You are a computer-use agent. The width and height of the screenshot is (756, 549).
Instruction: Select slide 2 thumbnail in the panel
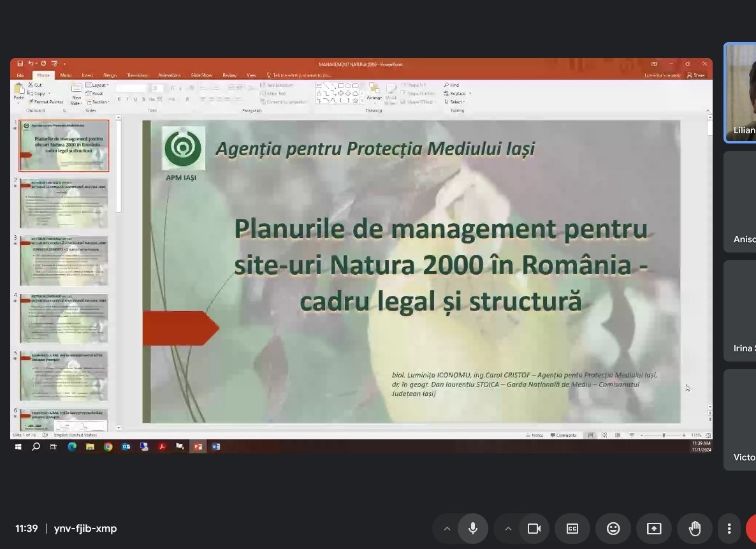(64, 203)
